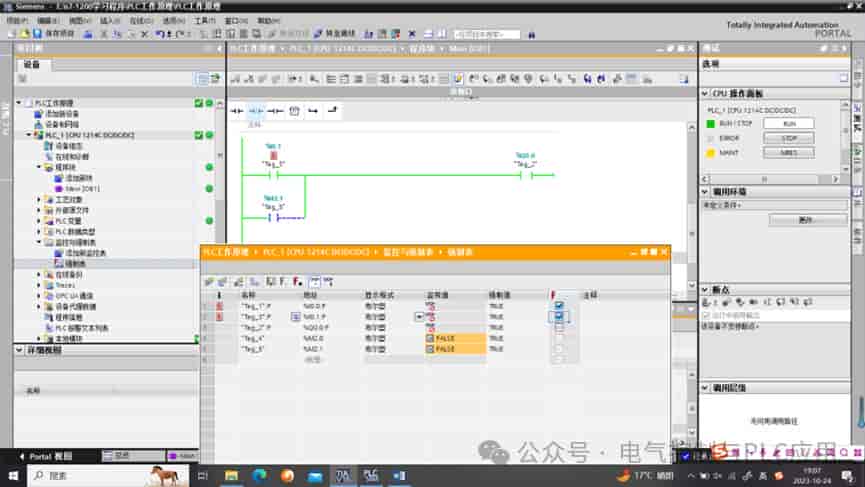
Task: Click the open branch icon in favorites
Action: (313, 111)
